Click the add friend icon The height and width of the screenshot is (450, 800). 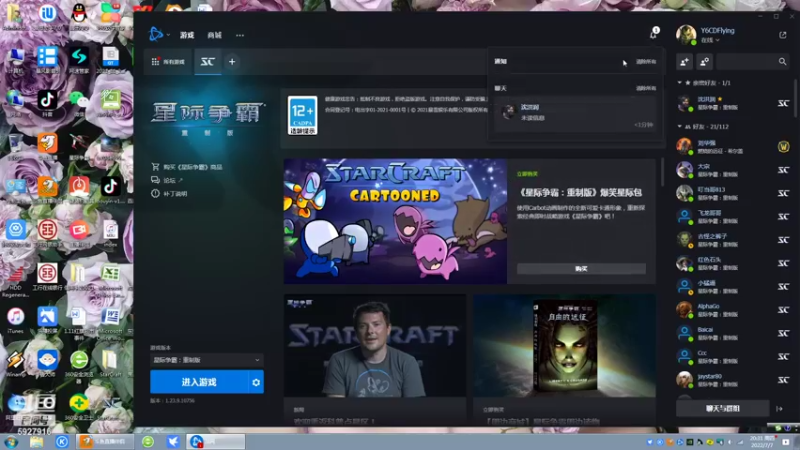(x=684, y=62)
